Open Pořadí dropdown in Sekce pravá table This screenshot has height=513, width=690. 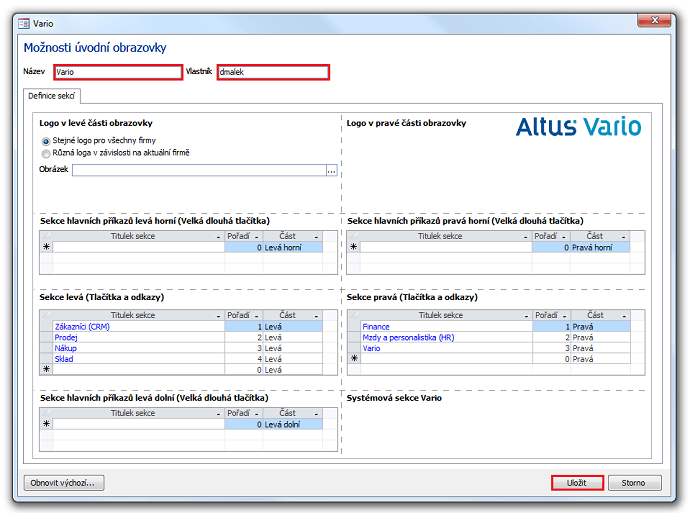(x=564, y=316)
